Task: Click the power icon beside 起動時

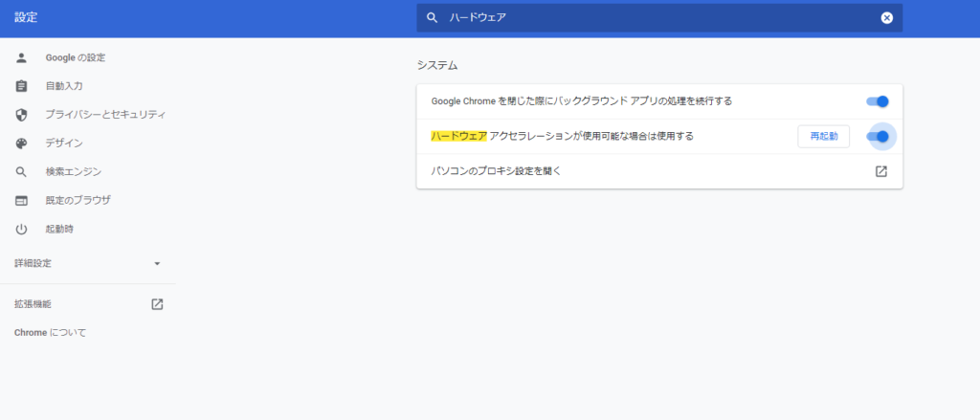Action: 21,230
